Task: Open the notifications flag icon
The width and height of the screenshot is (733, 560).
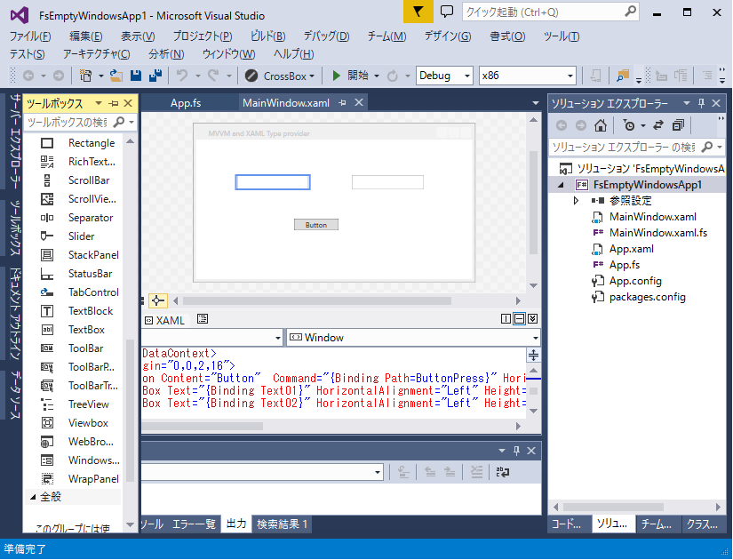Action: pos(418,12)
